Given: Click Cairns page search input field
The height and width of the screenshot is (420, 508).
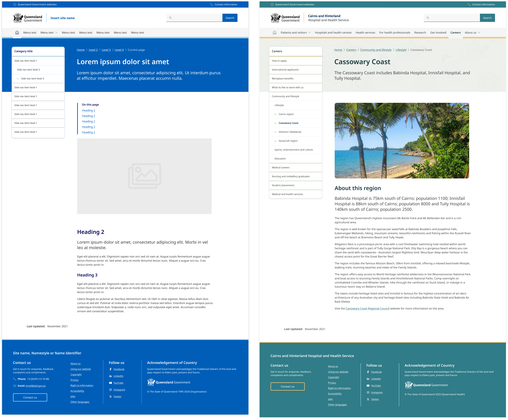Looking at the screenshot, I should click(452, 18).
